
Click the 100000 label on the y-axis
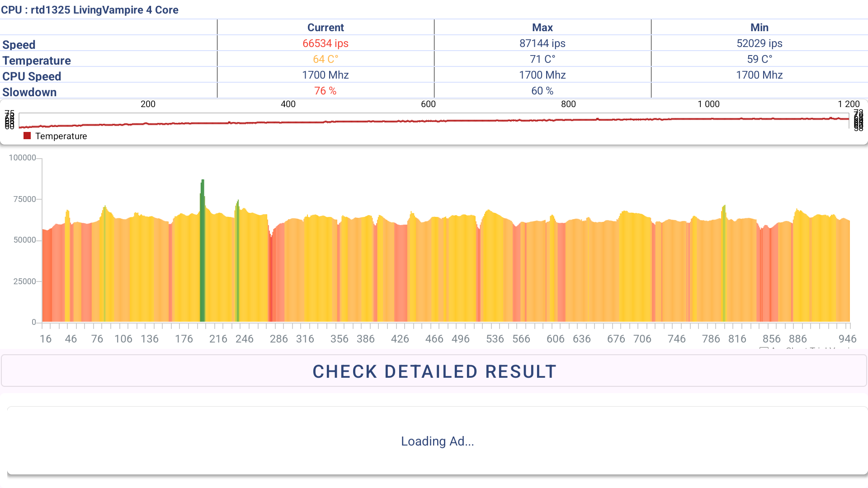point(22,158)
